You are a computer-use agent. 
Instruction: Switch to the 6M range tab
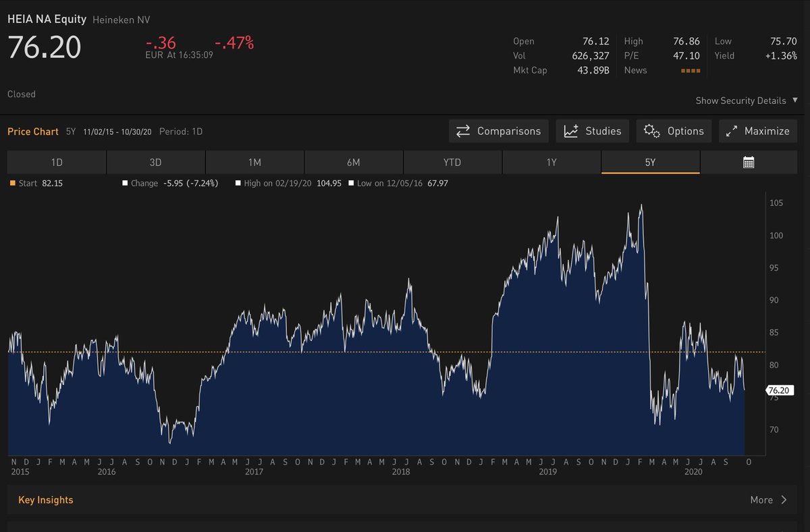click(x=354, y=162)
